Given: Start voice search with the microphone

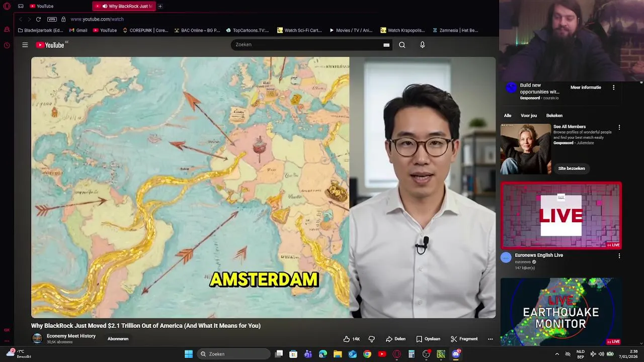Looking at the screenshot, I should 422,45.
